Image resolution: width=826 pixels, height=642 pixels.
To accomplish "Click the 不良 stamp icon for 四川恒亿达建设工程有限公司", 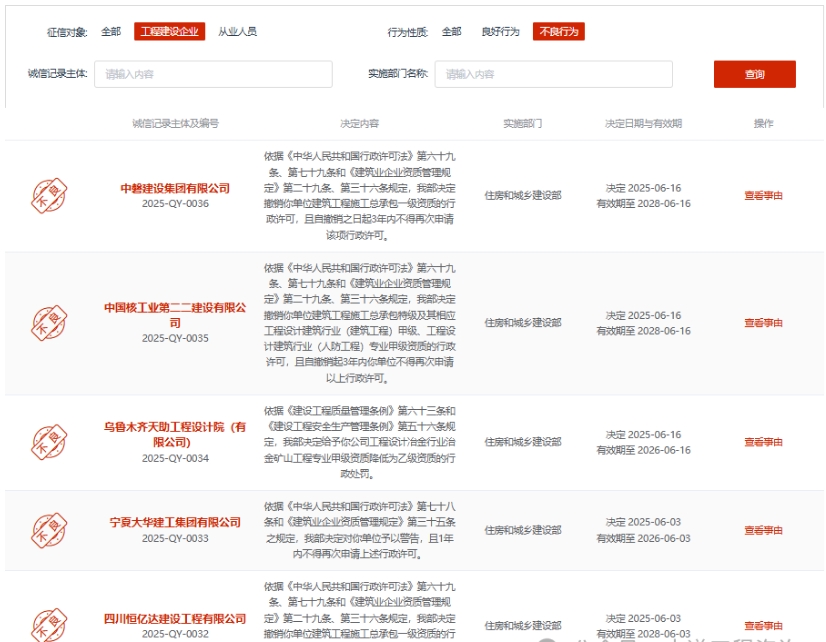I will coord(49,626).
